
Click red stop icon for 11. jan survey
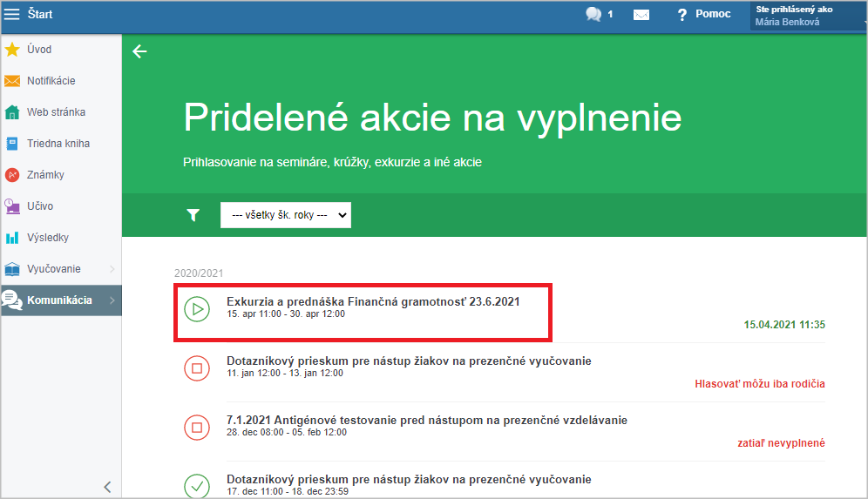(197, 368)
